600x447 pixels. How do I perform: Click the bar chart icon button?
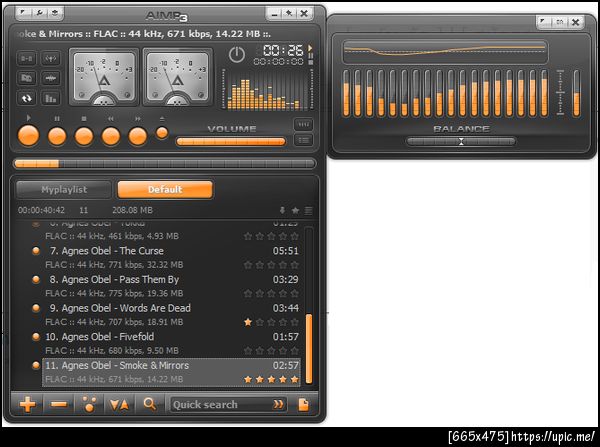(x=51, y=98)
